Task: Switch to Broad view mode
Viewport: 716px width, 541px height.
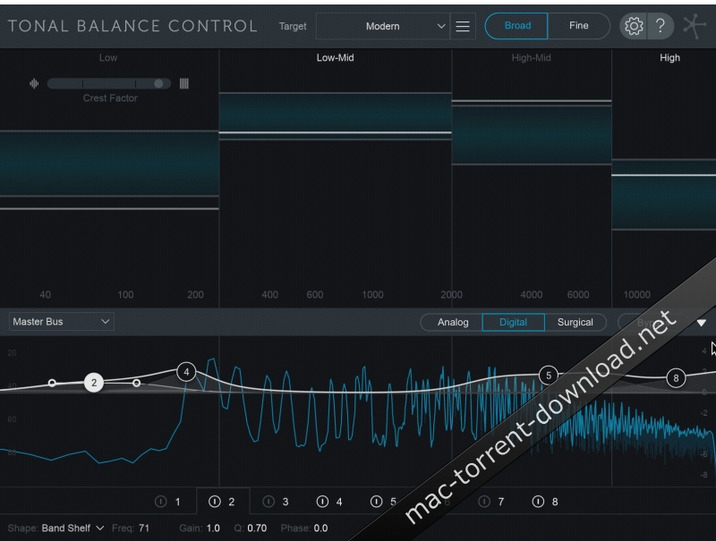Action: [x=516, y=26]
